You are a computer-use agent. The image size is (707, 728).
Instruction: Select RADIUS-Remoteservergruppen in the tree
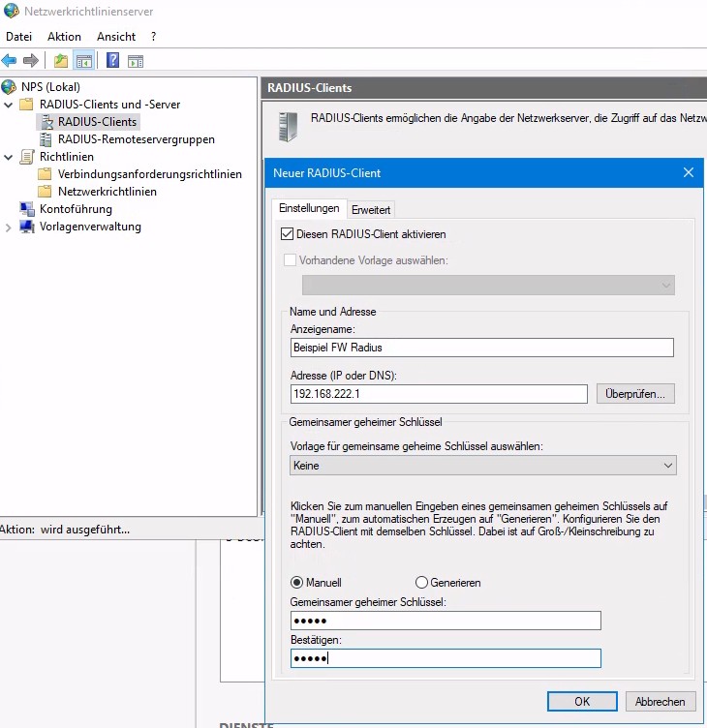click(x=137, y=139)
